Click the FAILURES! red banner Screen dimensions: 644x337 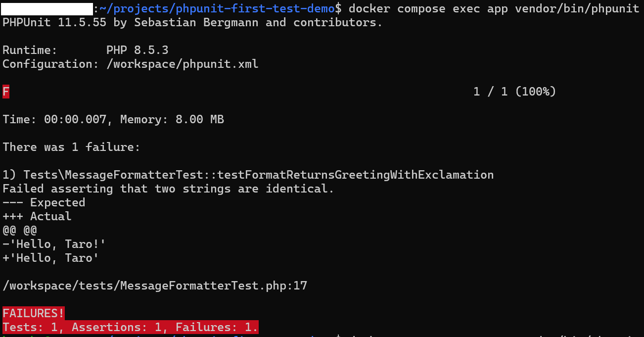click(34, 313)
